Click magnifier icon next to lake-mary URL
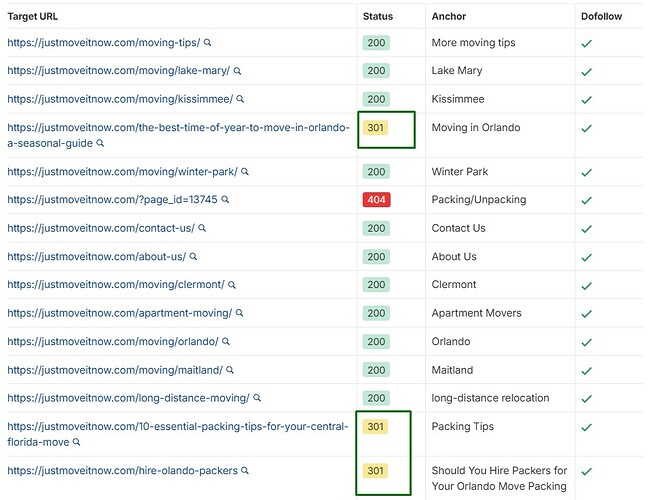The image size is (648, 500). click(238, 71)
